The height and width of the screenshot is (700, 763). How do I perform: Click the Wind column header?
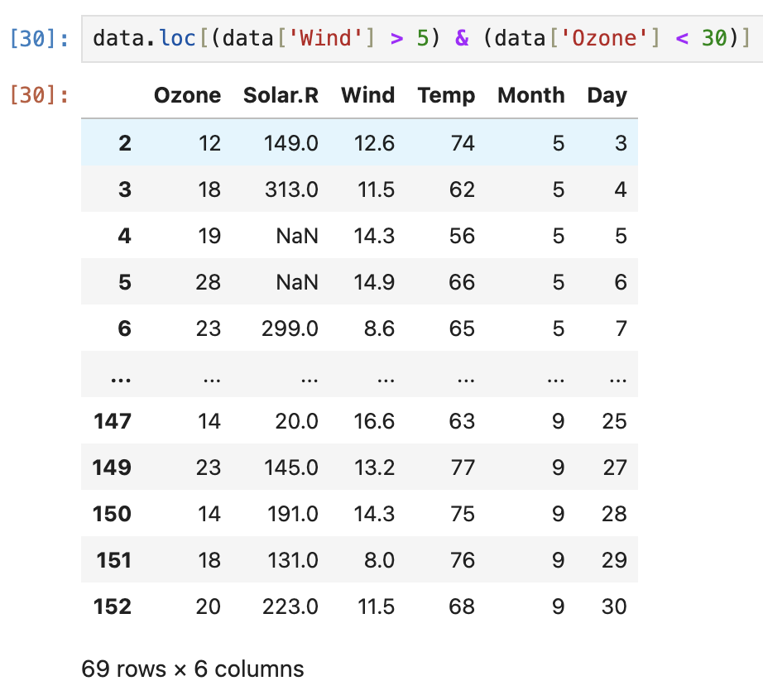point(368,95)
